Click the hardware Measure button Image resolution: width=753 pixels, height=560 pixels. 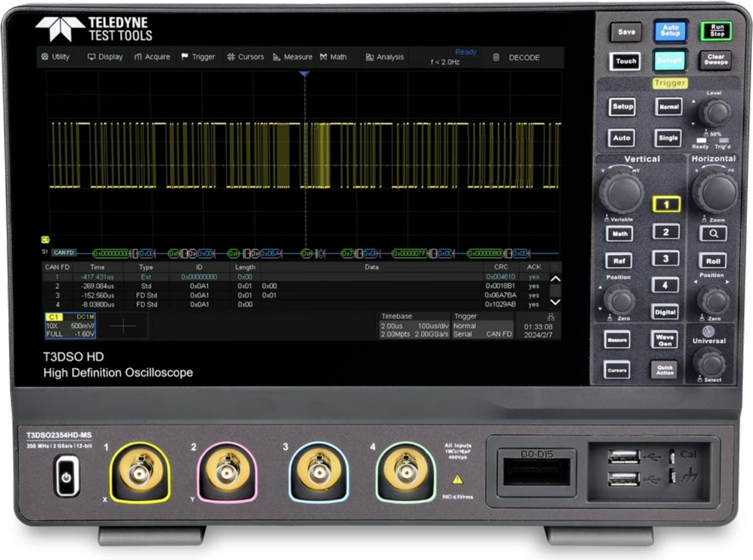tap(617, 339)
